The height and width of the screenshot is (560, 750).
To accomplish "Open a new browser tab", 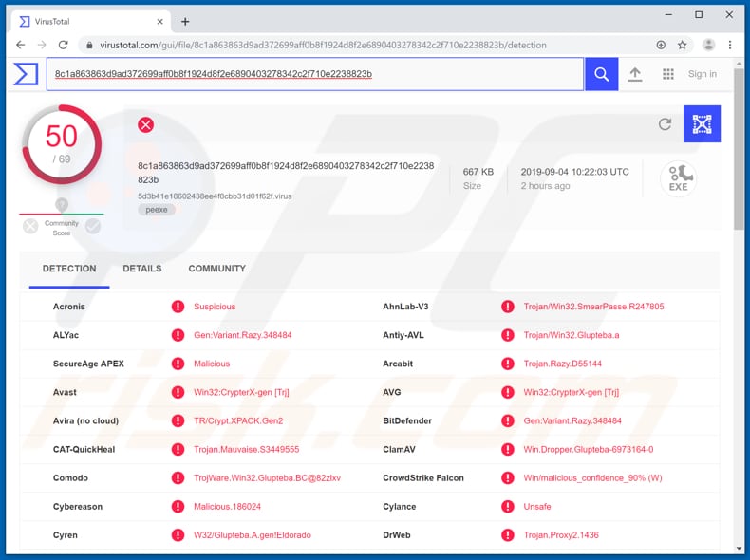I will click(x=185, y=22).
